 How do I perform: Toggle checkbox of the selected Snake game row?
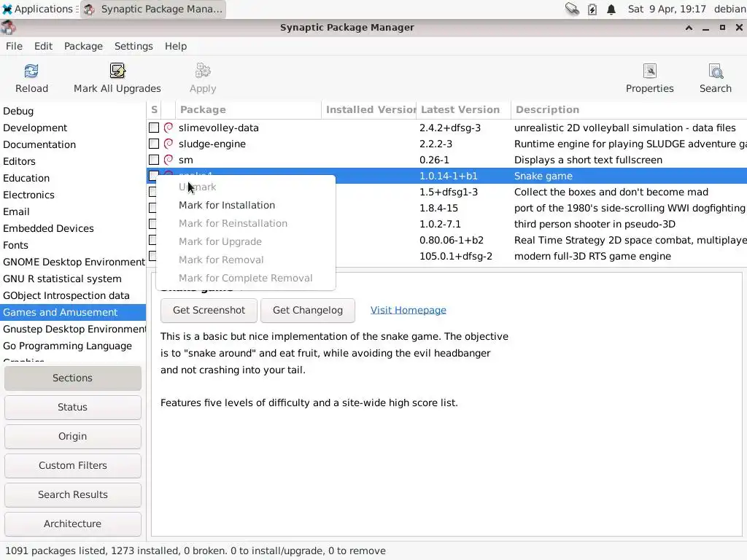152,176
